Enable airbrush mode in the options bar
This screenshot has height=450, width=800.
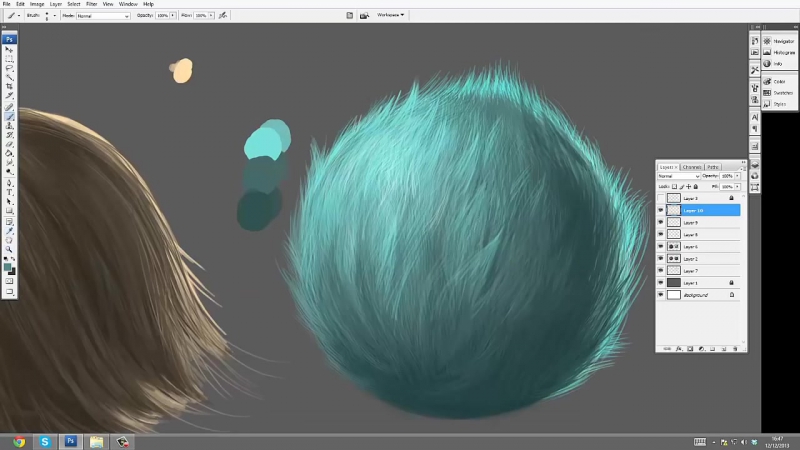point(222,16)
